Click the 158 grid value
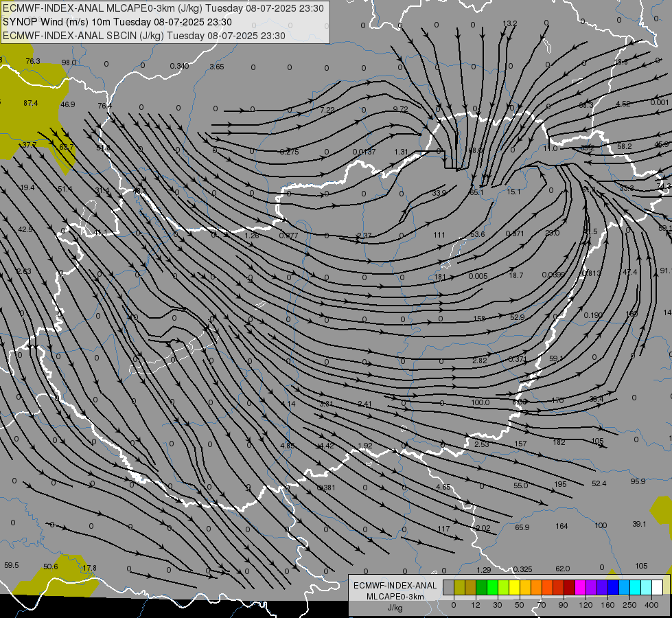The height and width of the screenshot is (618, 672). pos(479,319)
